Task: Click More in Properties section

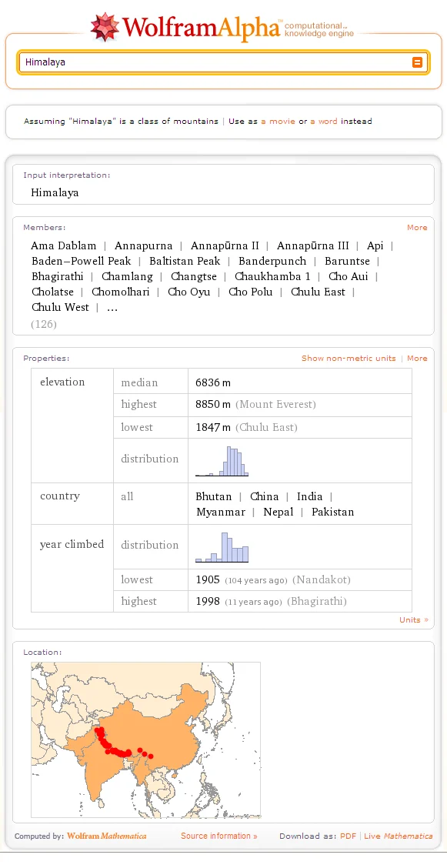Action: [417, 358]
